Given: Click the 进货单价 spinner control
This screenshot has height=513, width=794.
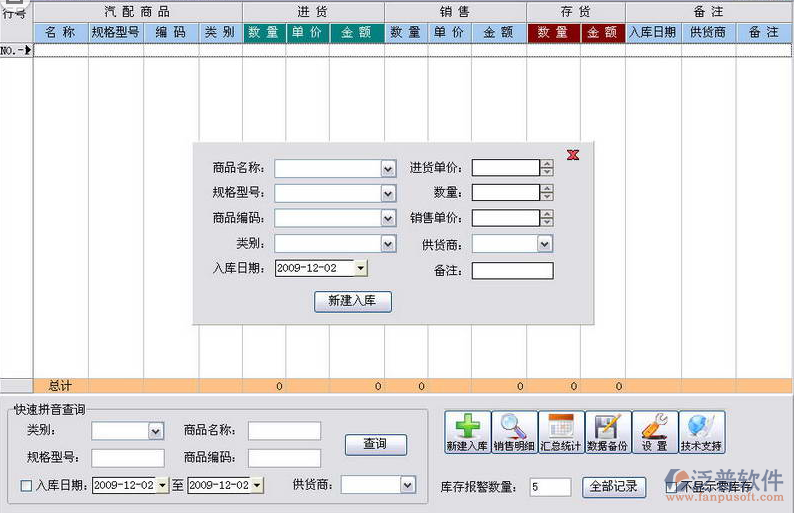Looking at the screenshot, I should point(546,168).
